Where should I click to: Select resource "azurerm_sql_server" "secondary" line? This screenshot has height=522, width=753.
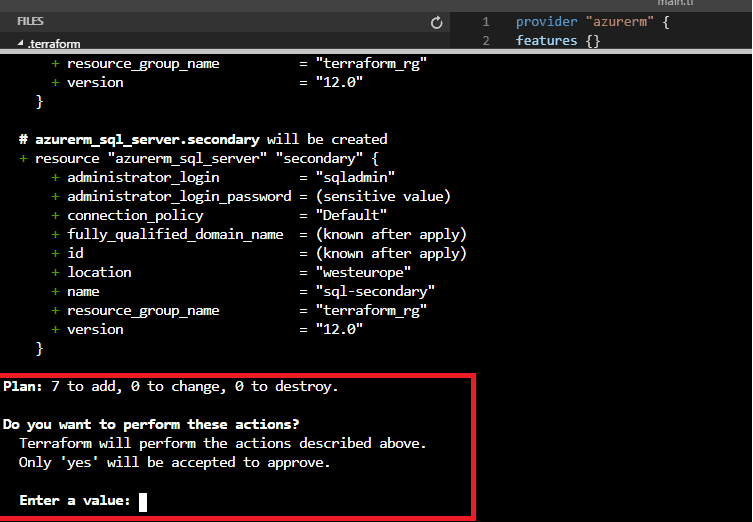pos(199,158)
